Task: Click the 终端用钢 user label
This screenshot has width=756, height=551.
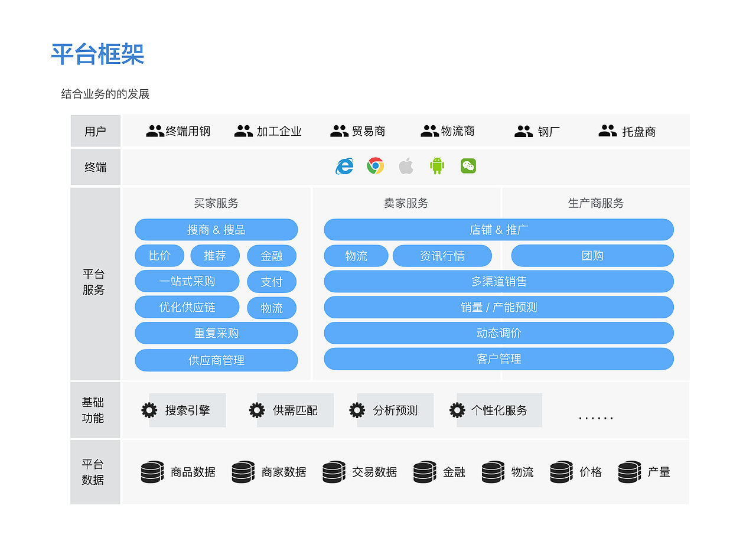Action: point(188,131)
